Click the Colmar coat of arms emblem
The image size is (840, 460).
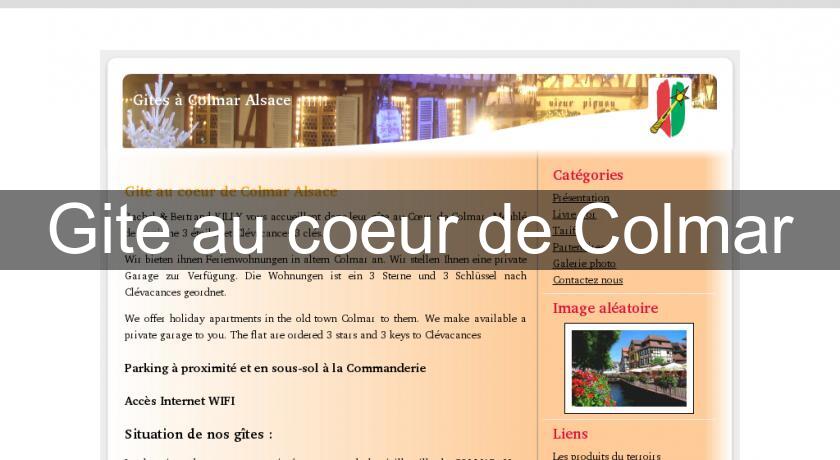coord(670,107)
